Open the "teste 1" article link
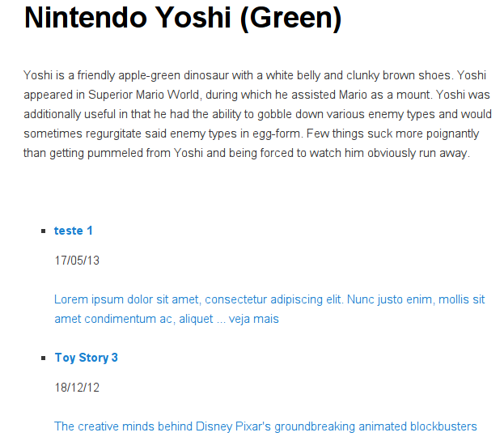 pyautogui.click(x=74, y=231)
